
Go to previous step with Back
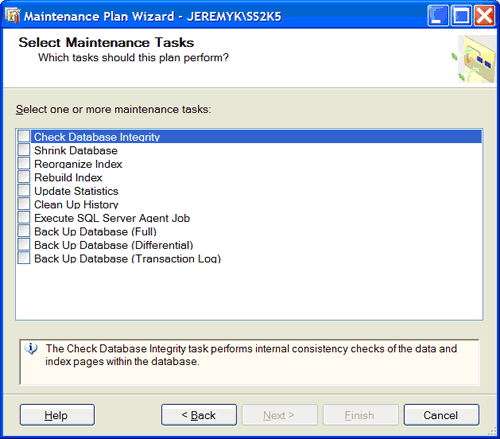(x=199, y=415)
